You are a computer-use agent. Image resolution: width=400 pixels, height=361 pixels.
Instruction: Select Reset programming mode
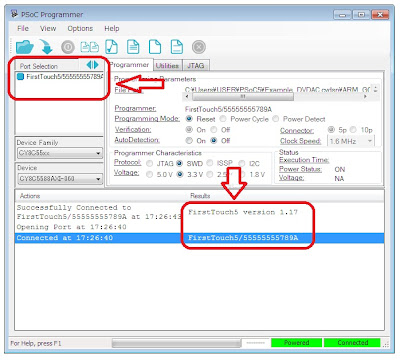189,119
